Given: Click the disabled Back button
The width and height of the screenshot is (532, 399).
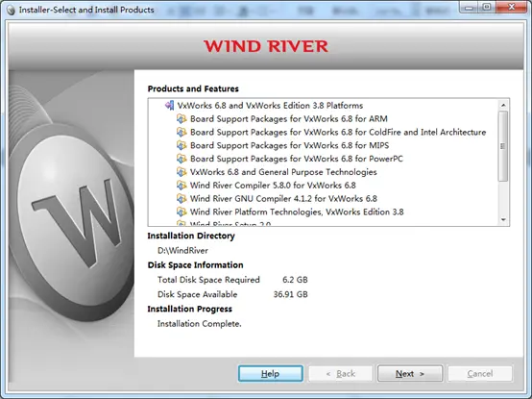Looking at the screenshot, I should pos(340,374).
